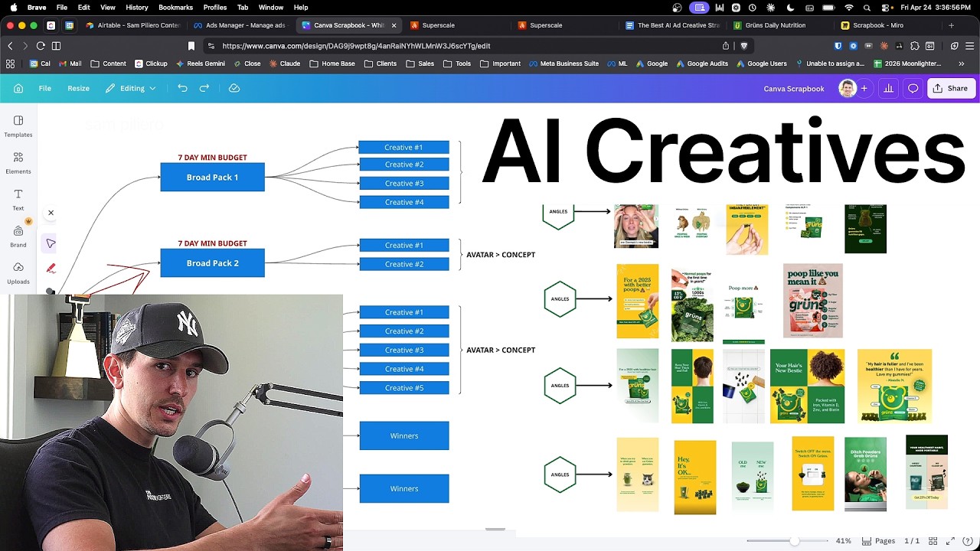Open the History menu in the menu bar
The image size is (980, 551).
[137, 8]
